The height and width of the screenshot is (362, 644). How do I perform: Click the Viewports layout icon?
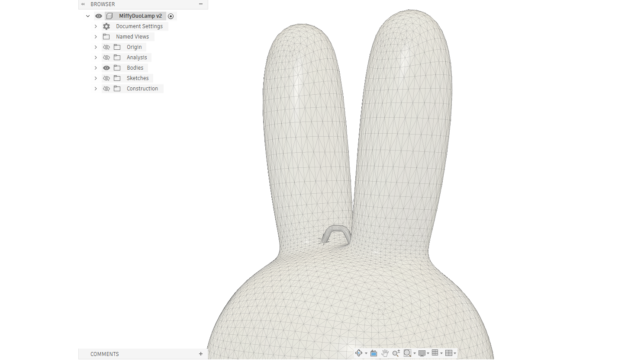coord(449,353)
